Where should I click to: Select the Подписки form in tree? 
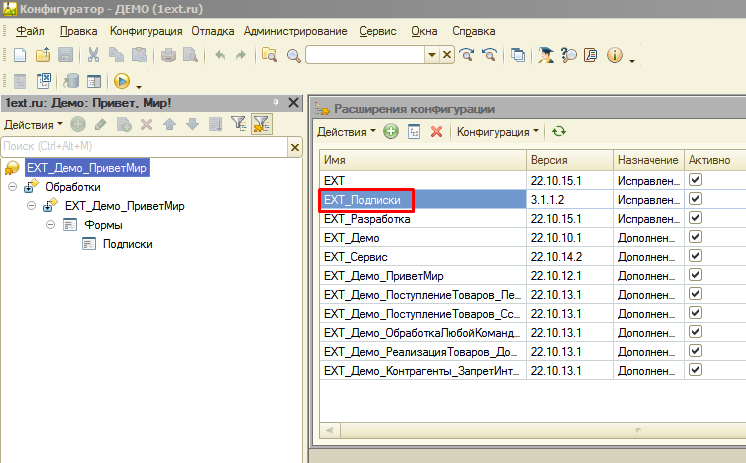coord(128,244)
